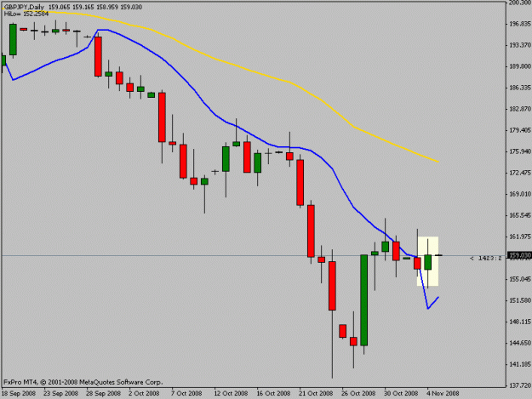Click the 179.405 price axis label
The width and height of the screenshot is (532, 399).
pyautogui.click(x=520, y=130)
